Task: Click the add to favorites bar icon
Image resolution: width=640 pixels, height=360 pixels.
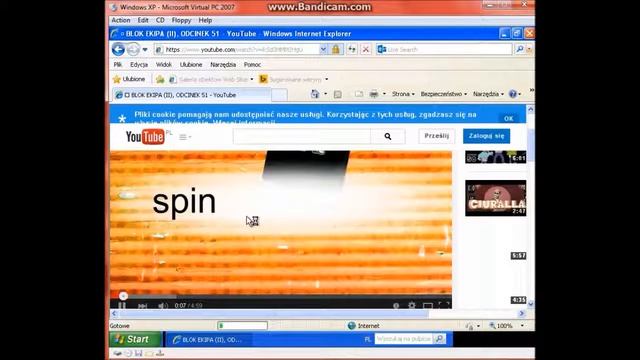Action: 160,79
